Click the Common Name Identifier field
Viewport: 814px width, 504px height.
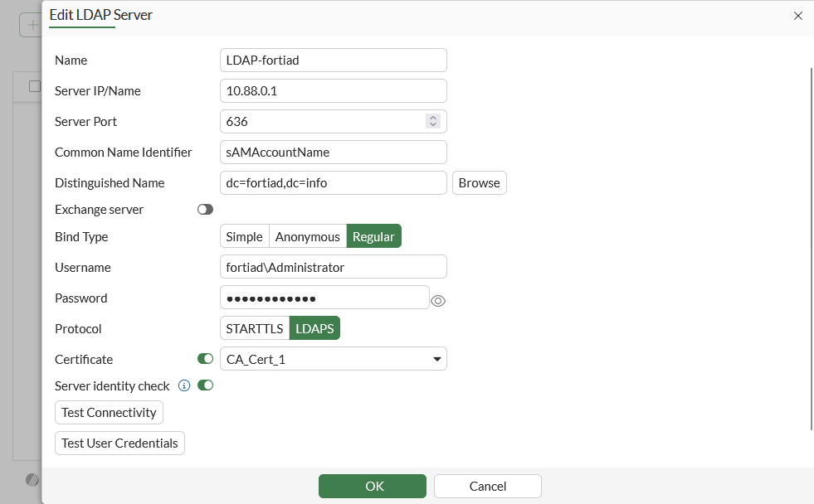(x=333, y=152)
